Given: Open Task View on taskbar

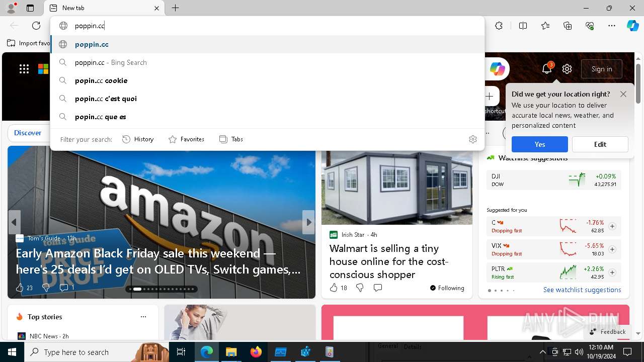Looking at the screenshot, I should coord(181,352).
